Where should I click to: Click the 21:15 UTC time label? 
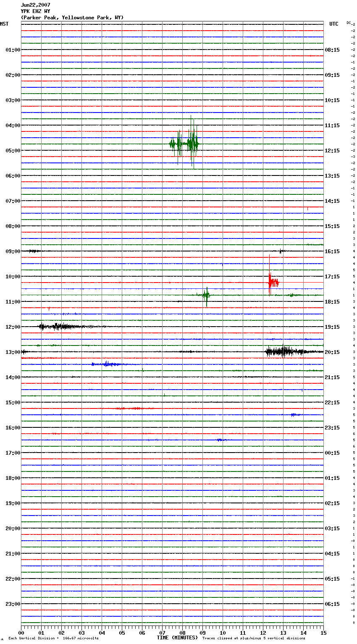(x=332, y=377)
